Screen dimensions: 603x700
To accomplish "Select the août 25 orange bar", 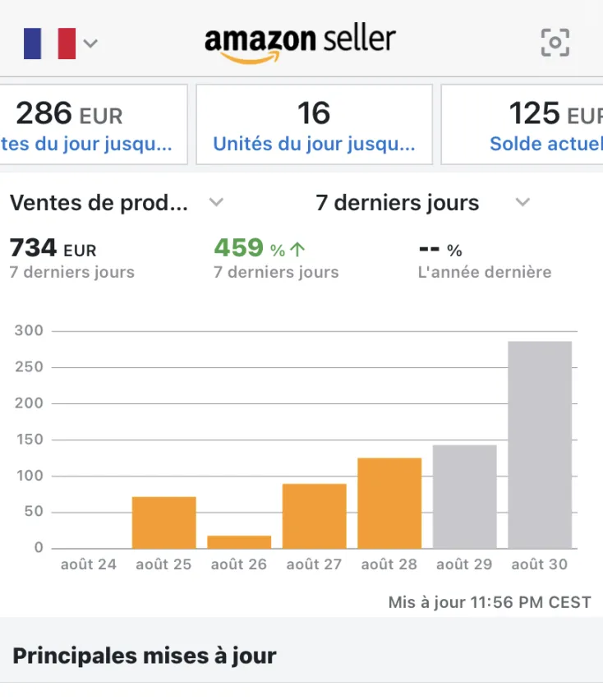I will (x=163, y=523).
